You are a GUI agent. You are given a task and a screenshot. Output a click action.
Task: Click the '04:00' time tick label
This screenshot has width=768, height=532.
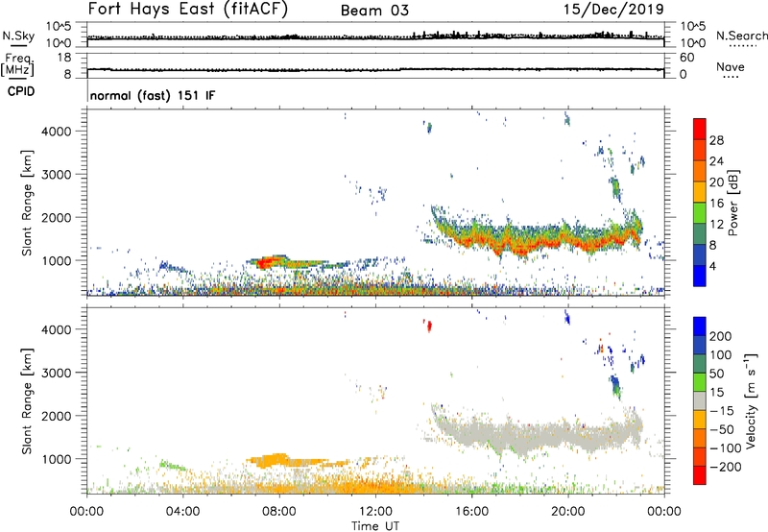point(183,512)
